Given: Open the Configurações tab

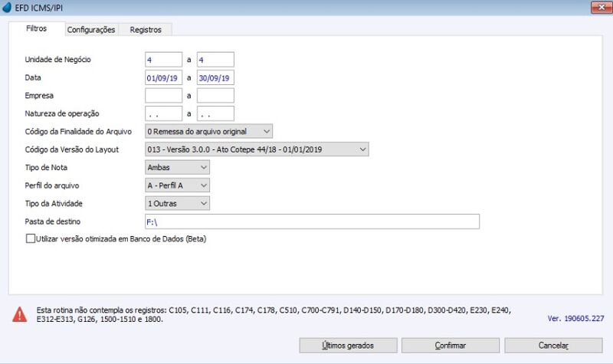Looking at the screenshot, I should tap(91, 30).
